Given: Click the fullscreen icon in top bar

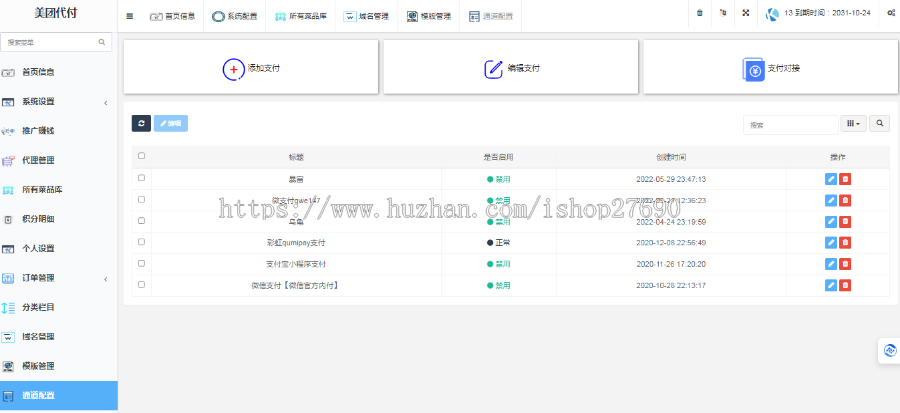Looking at the screenshot, I should click(x=745, y=14).
